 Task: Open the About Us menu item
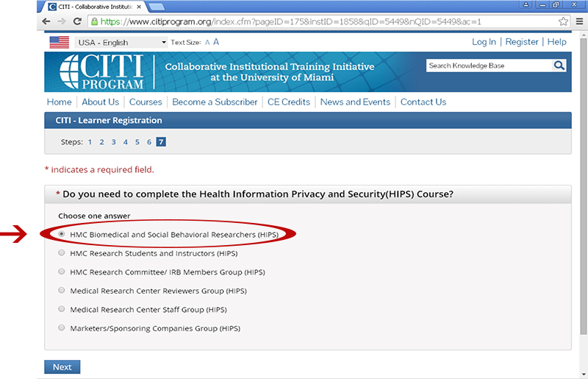pyautogui.click(x=101, y=102)
